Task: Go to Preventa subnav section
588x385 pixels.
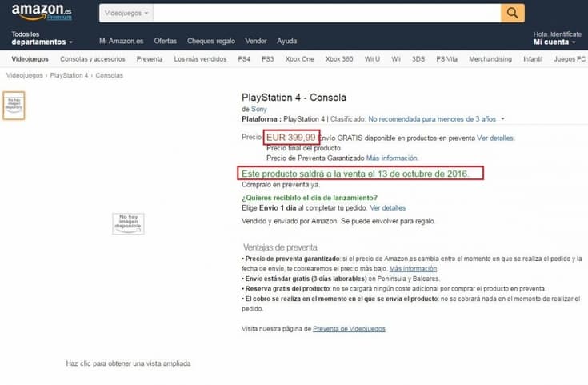Action: click(150, 59)
